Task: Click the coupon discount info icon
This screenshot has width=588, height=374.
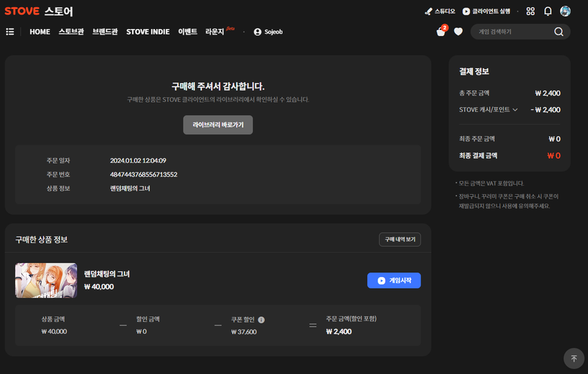Action: [x=261, y=320]
